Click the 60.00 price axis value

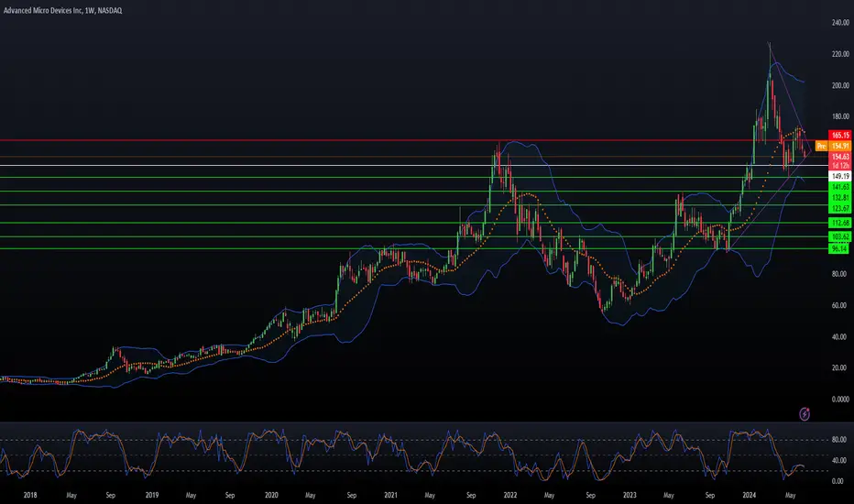839,306
